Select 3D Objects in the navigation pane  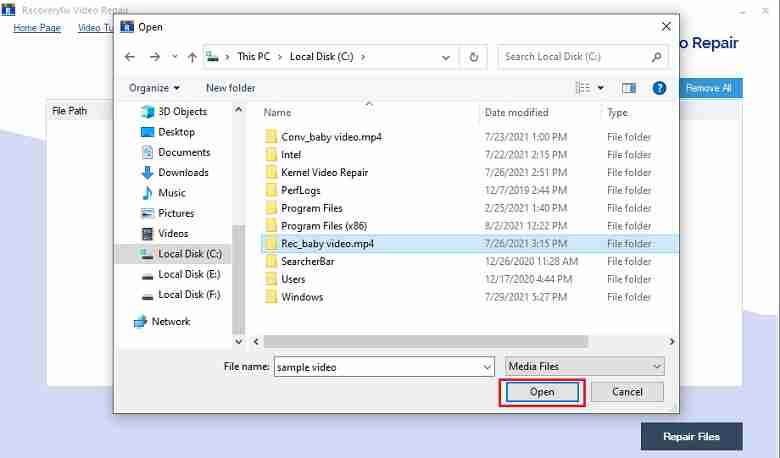pos(182,111)
